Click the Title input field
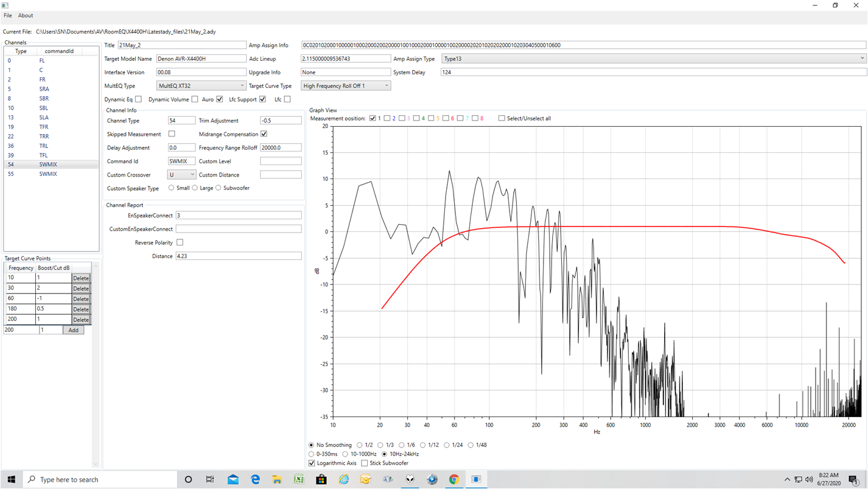 [182, 45]
